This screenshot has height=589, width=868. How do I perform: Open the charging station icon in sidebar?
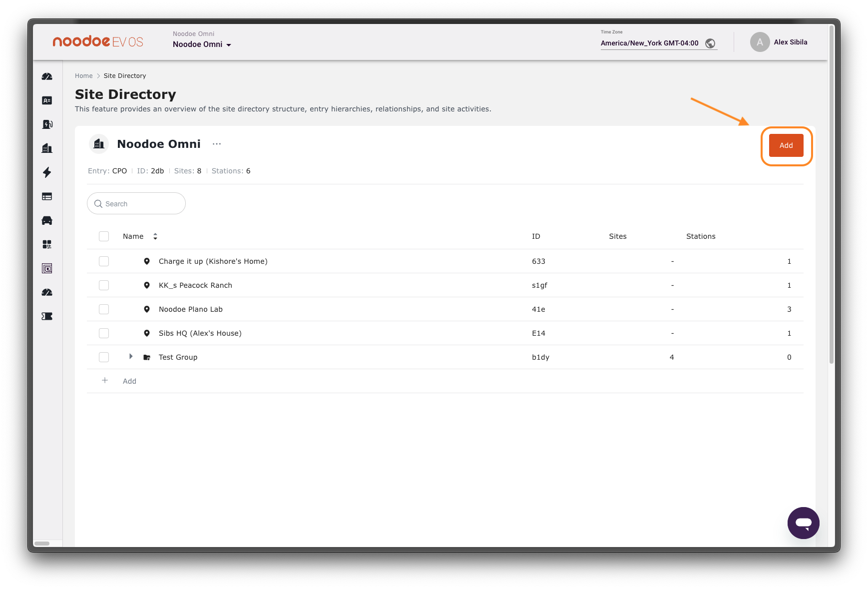pyautogui.click(x=47, y=124)
